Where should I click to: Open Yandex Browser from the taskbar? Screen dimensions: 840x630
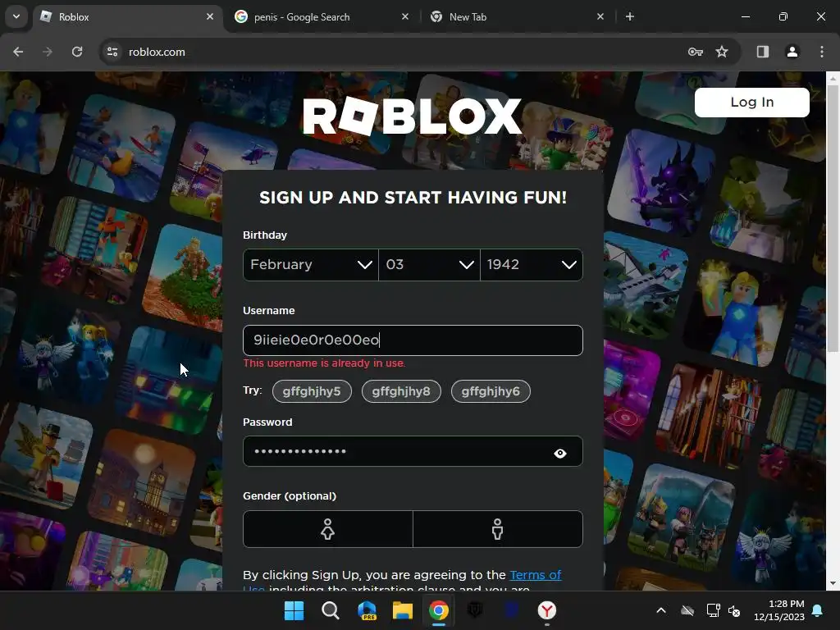[547, 610]
